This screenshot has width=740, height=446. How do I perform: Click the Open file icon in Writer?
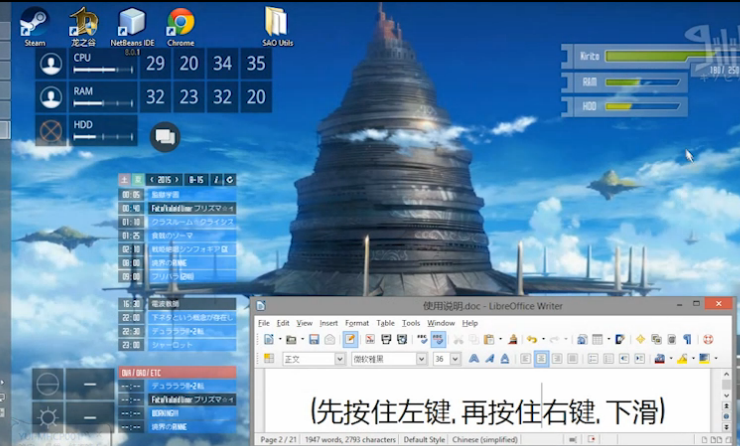pyautogui.click(x=291, y=339)
